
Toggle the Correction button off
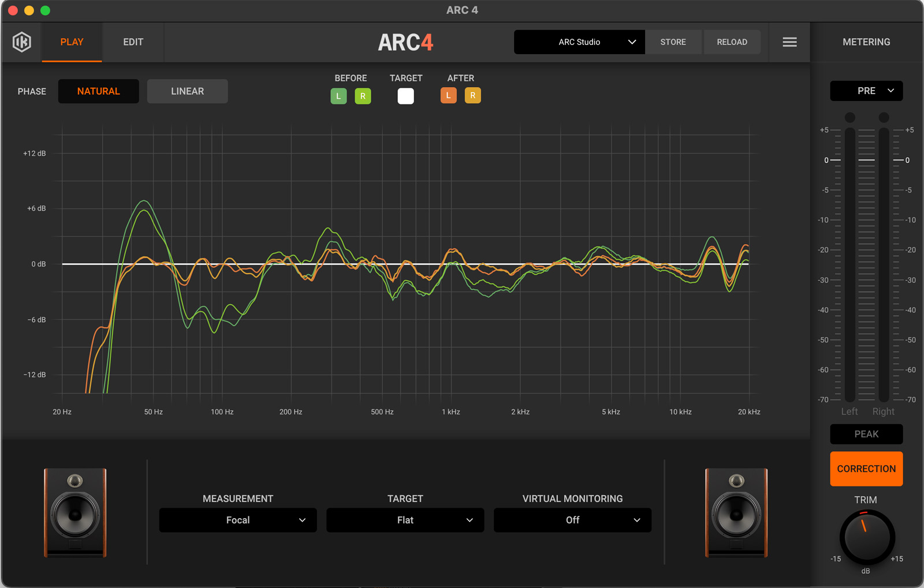pos(866,469)
